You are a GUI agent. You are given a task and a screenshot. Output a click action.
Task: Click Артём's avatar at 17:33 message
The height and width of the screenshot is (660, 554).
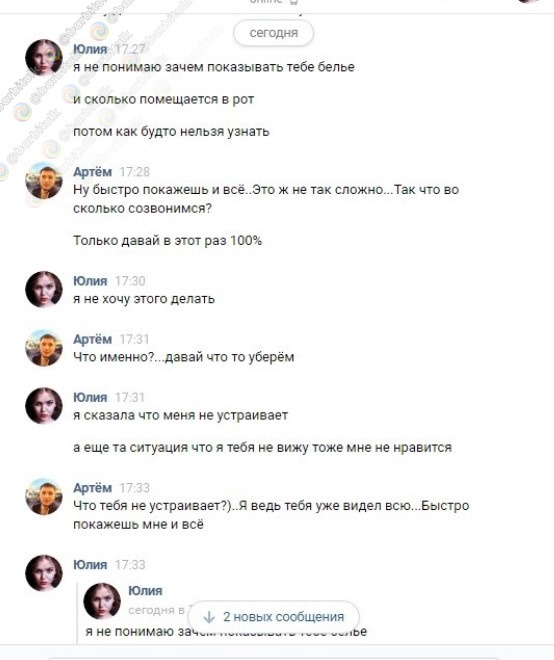44,496
